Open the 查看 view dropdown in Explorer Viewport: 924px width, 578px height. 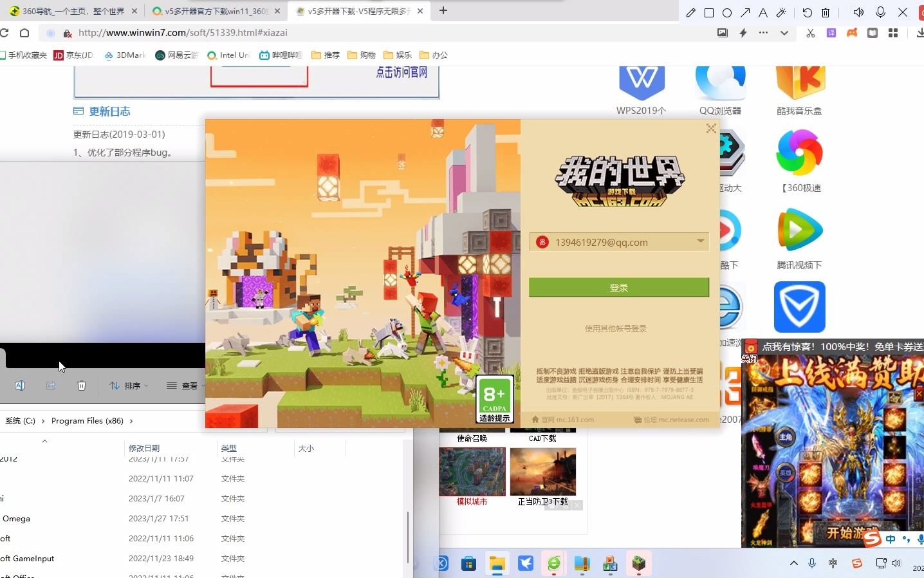(x=185, y=386)
